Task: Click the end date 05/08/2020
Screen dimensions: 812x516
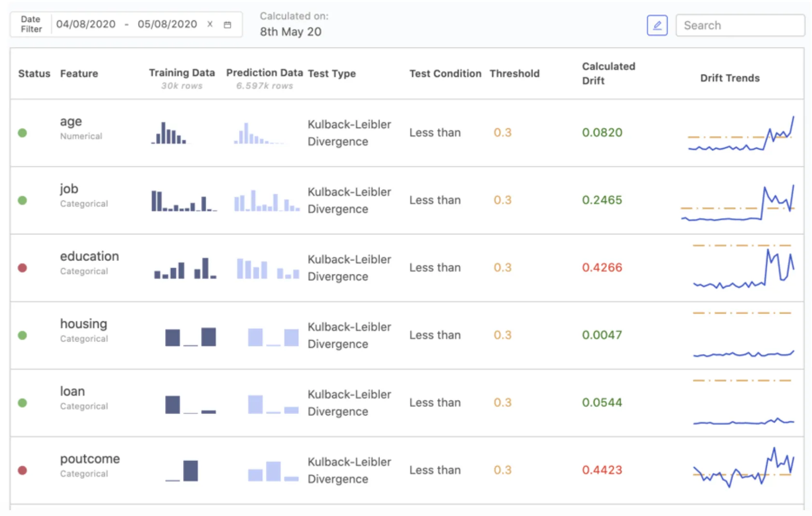Action: point(167,24)
